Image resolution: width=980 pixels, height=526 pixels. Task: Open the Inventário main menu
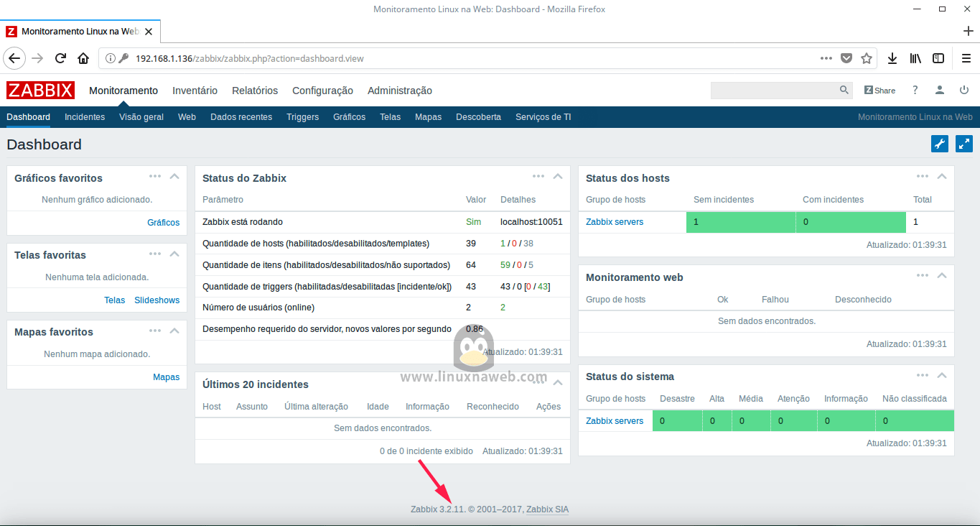pyautogui.click(x=195, y=91)
